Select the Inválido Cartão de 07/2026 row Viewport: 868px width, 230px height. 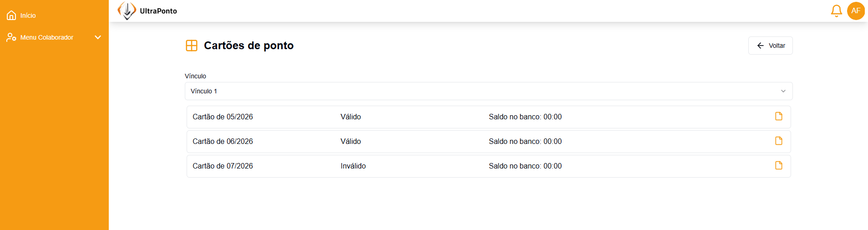click(x=488, y=166)
